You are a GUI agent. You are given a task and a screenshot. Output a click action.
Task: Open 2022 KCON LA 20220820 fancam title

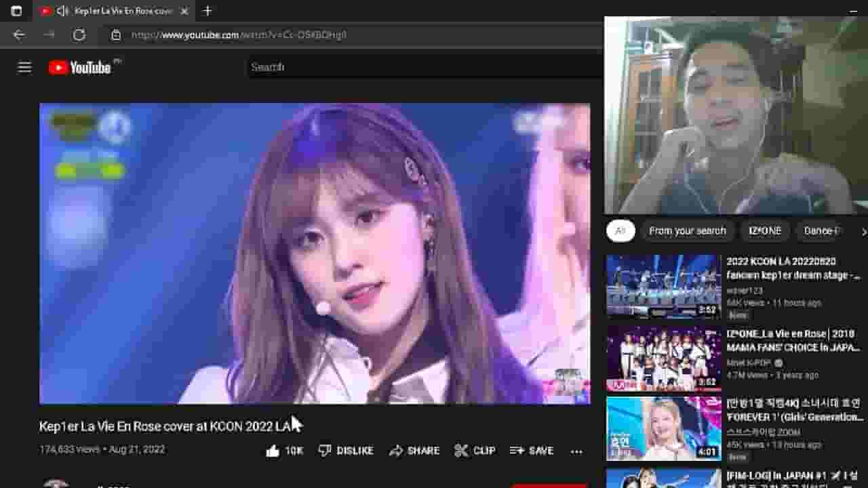(x=793, y=268)
